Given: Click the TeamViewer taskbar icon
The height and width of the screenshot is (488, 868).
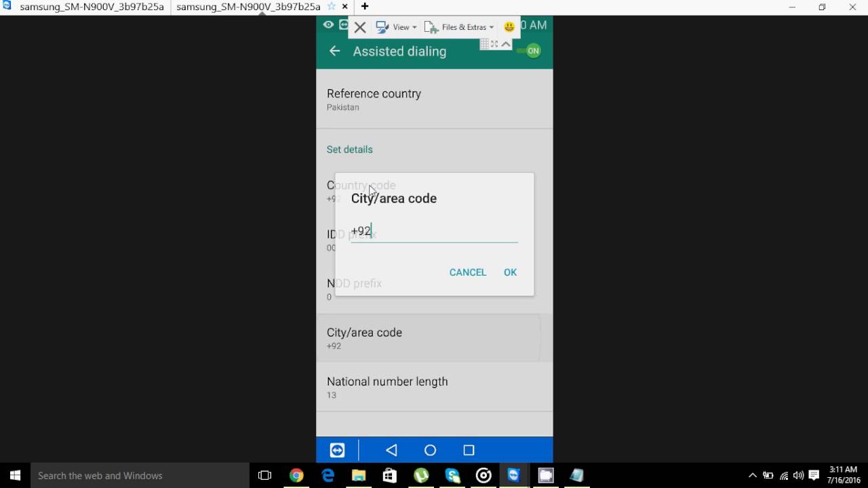Looking at the screenshot, I should coord(514,475).
